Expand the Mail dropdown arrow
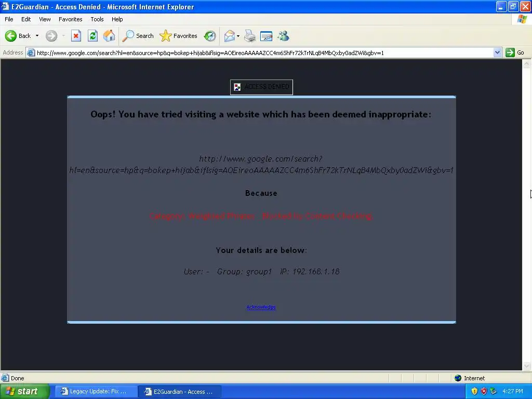The height and width of the screenshot is (399, 532). point(238,36)
